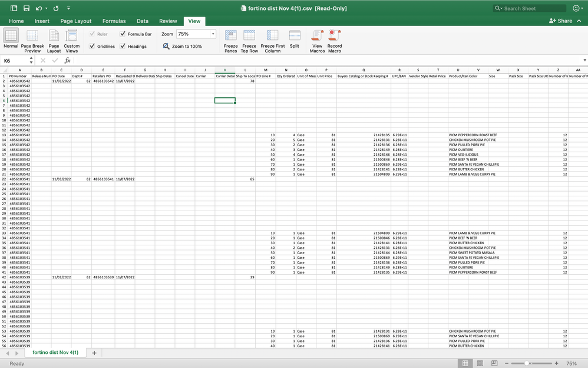Select column Q by its header
The width and height of the screenshot is (588, 368).
pos(364,70)
